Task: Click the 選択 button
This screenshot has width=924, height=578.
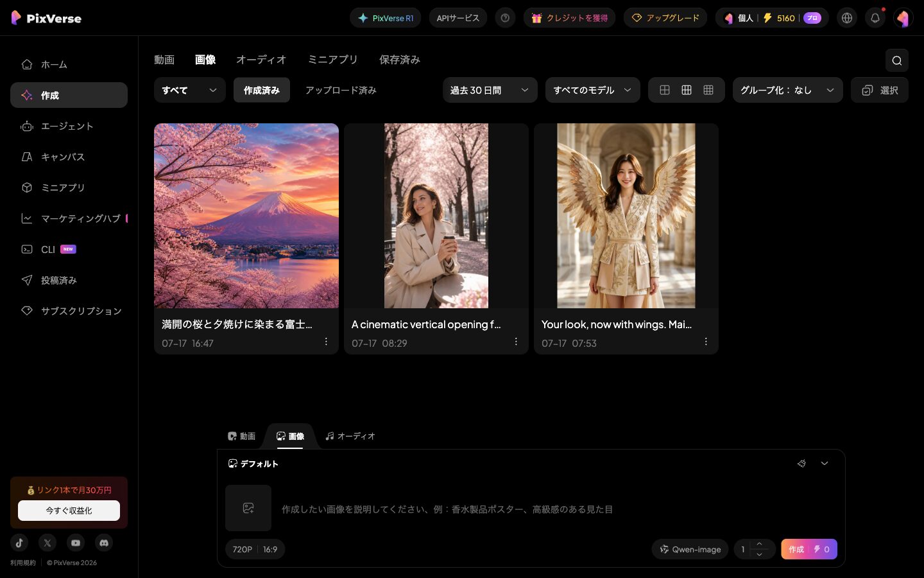Action: point(880,90)
